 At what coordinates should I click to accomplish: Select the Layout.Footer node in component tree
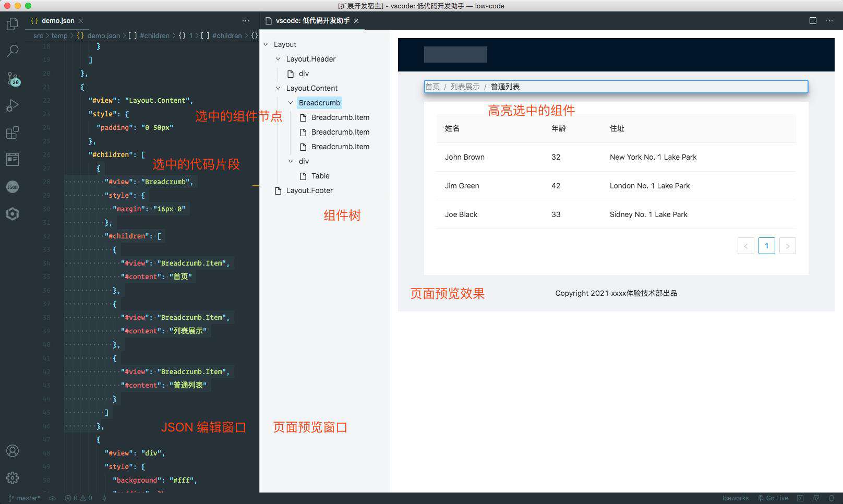click(309, 190)
